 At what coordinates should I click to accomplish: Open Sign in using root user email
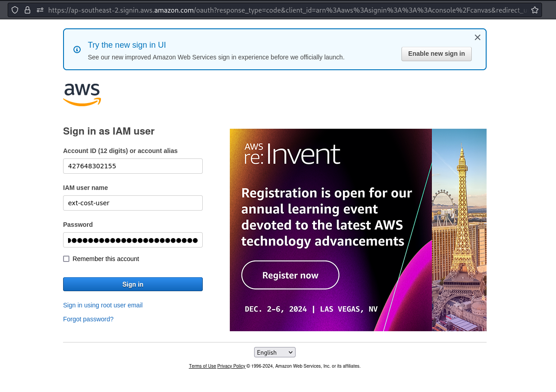(103, 305)
